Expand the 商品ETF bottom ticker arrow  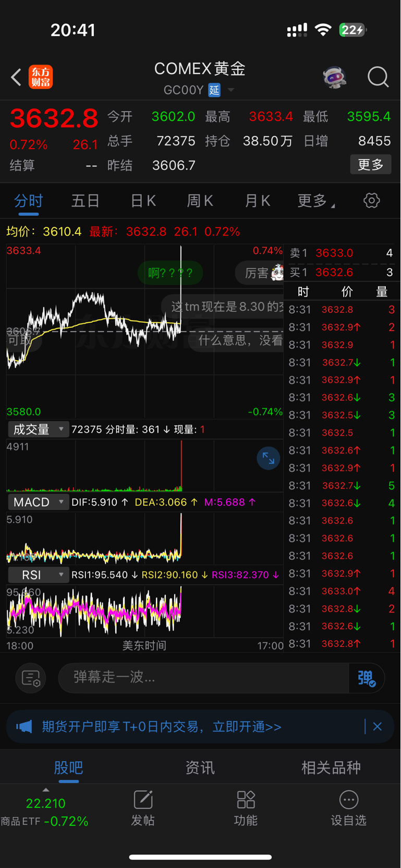click(x=46, y=790)
